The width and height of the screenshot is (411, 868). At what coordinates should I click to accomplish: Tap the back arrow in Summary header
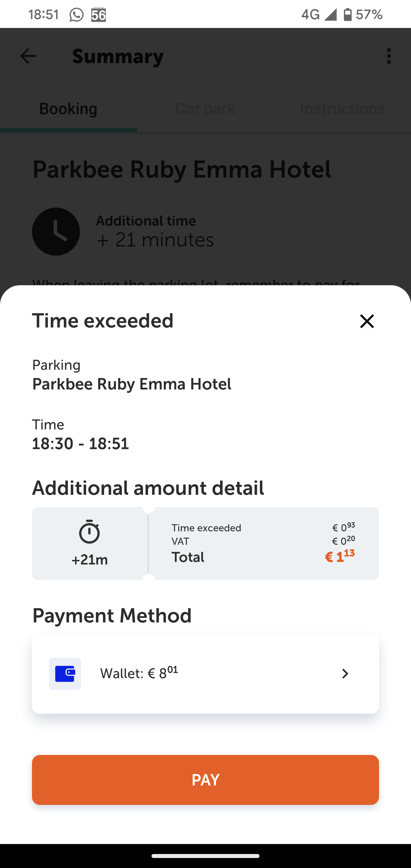tap(28, 56)
